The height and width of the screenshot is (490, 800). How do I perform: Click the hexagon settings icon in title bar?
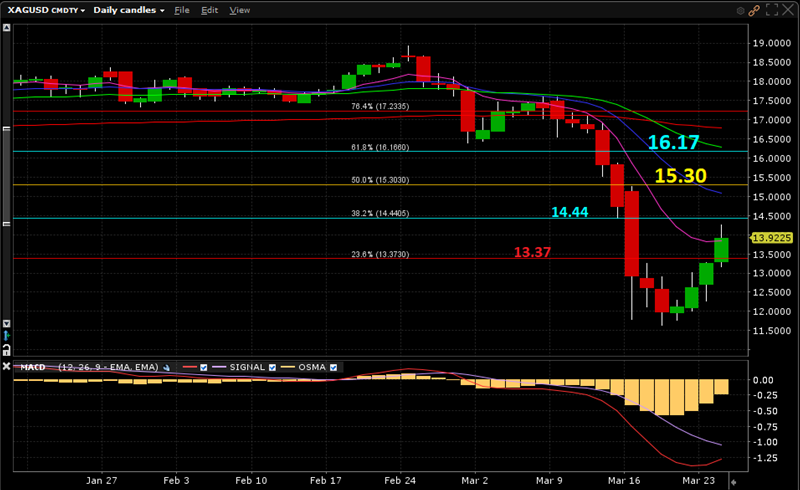pyautogui.click(x=740, y=10)
